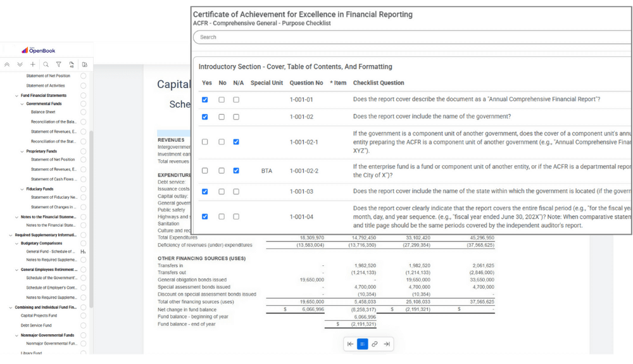Click OTHER FINANCING SOURCES (USES) heading
The image size is (633, 364).
[201, 259]
